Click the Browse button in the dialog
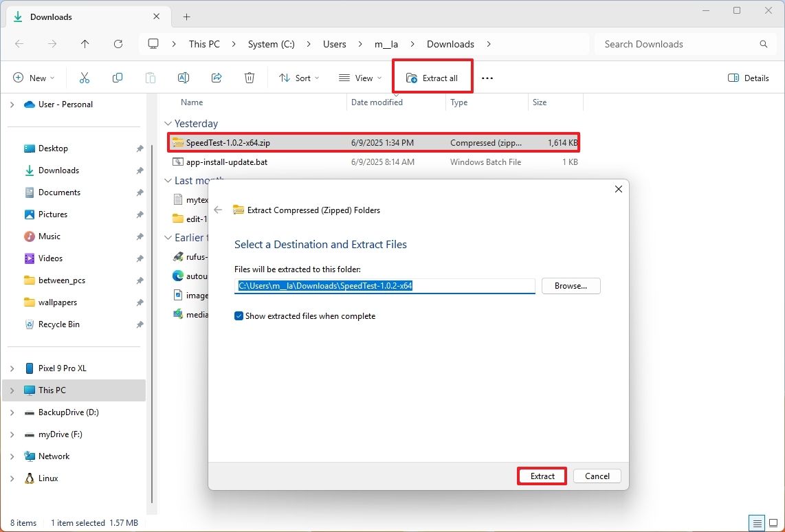785x532 pixels. (x=571, y=285)
